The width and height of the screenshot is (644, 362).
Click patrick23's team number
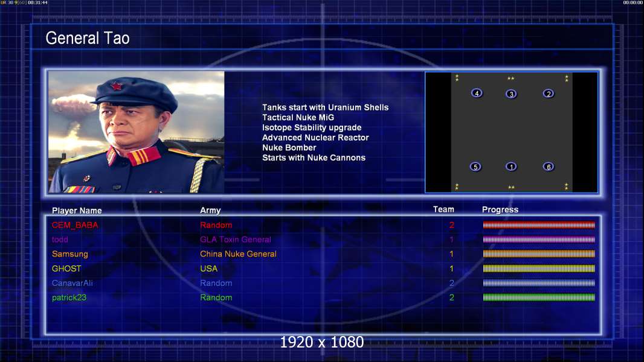(x=452, y=297)
